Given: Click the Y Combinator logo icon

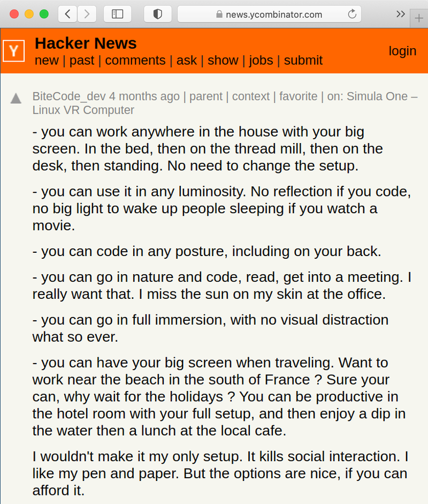Looking at the screenshot, I should pyautogui.click(x=13, y=51).
